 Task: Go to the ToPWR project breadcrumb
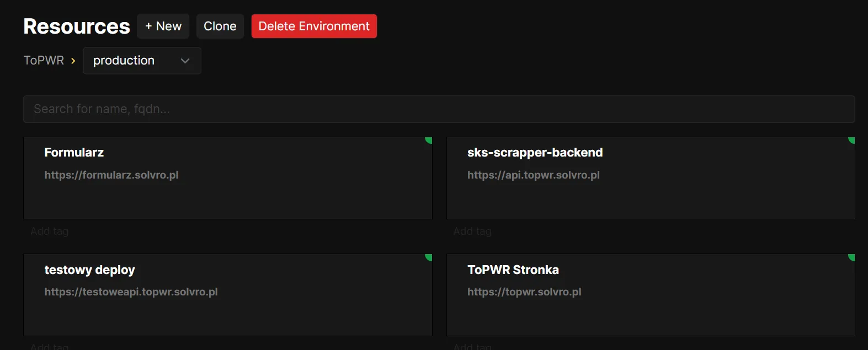[44, 61]
